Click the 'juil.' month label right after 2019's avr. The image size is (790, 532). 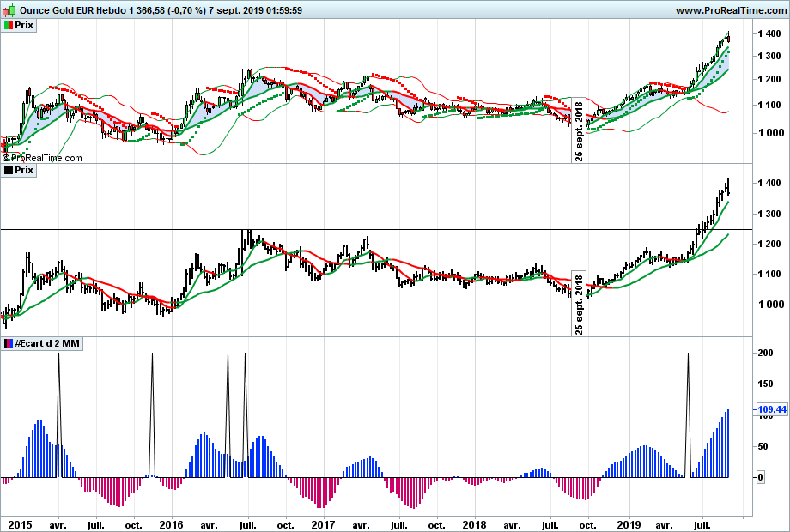tap(702, 525)
